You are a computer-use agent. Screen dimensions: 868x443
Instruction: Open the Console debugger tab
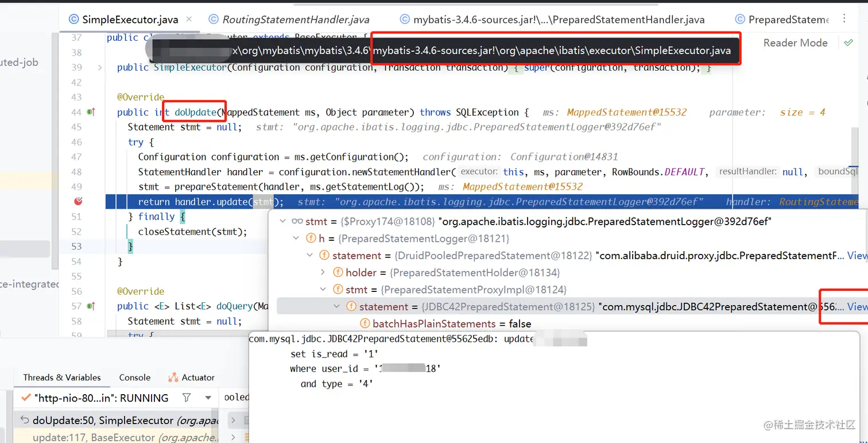pos(135,377)
